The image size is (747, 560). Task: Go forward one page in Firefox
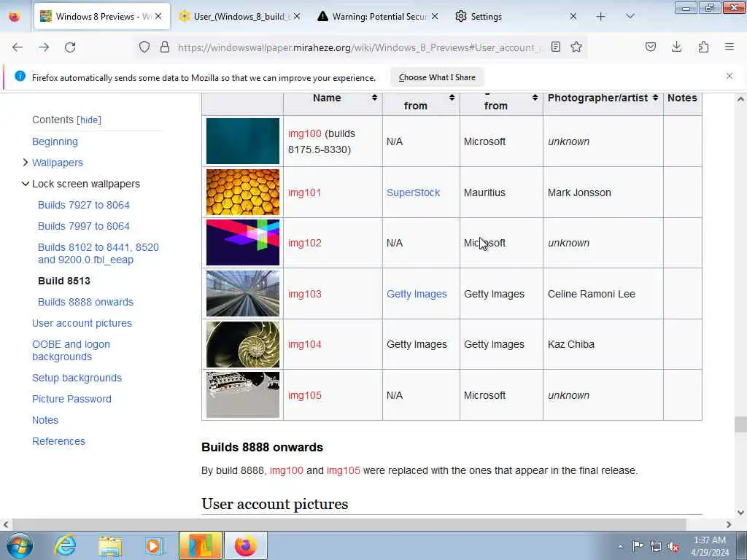[x=44, y=47]
